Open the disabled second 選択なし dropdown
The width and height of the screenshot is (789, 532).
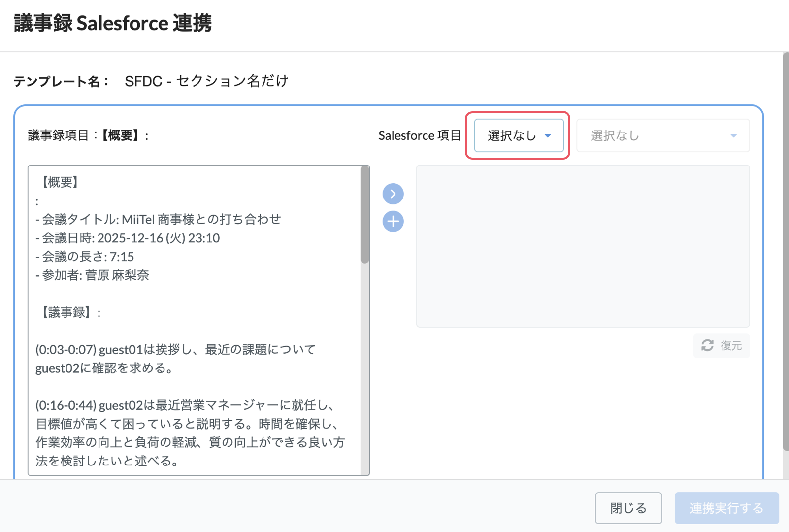coord(663,135)
